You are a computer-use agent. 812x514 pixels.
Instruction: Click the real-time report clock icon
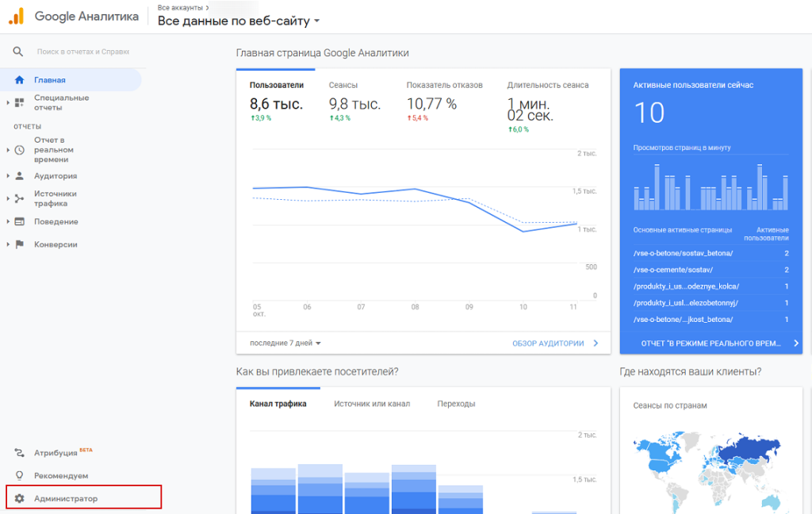[x=19, y=150]
